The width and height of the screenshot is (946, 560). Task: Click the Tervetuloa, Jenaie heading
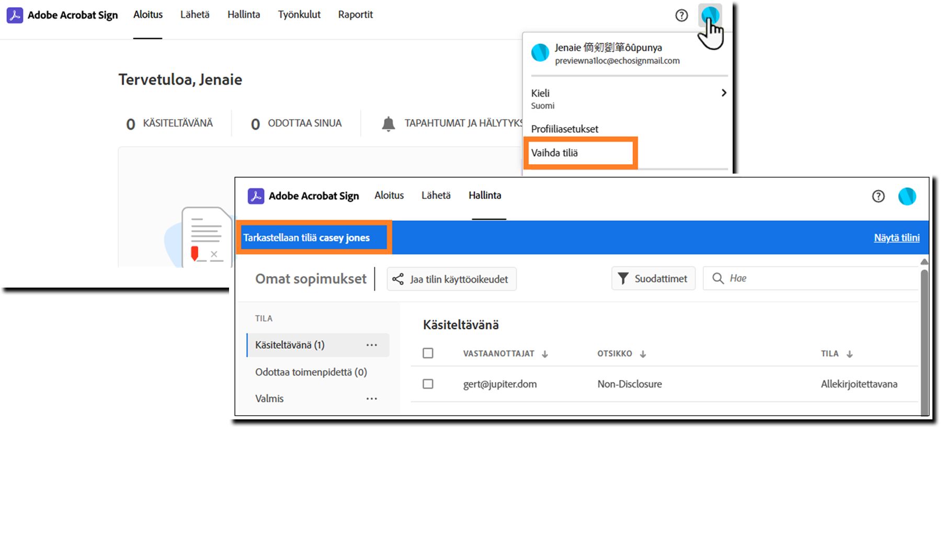click(x=180, y=79)
